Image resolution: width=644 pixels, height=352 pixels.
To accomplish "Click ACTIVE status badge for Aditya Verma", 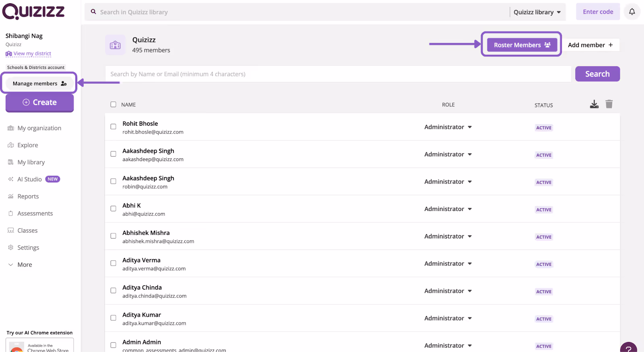I will click(544, 264).
